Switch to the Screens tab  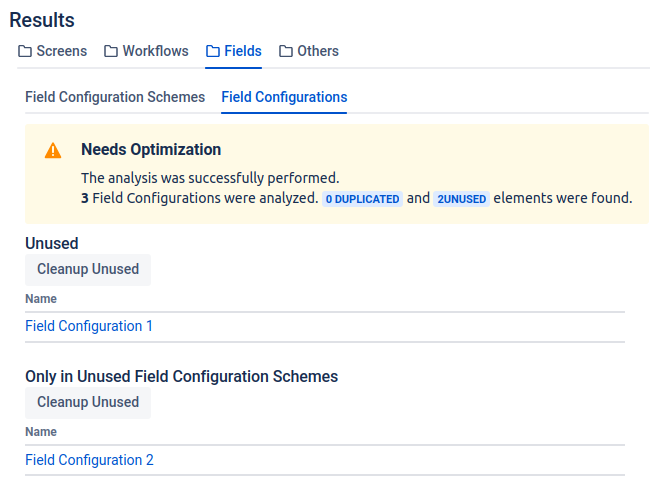point(61,51)
